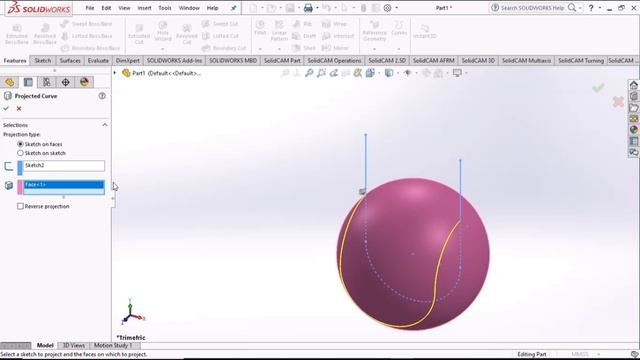Viewport: 640px width, 360px height.
Task: Open the Options gear icon
Action: point(387,8)
